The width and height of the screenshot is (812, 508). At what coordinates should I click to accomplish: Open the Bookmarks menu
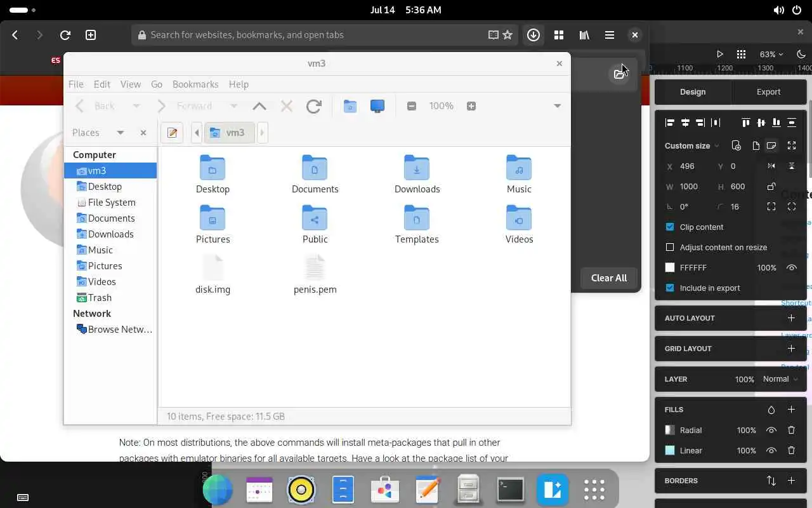click(195, 84)
